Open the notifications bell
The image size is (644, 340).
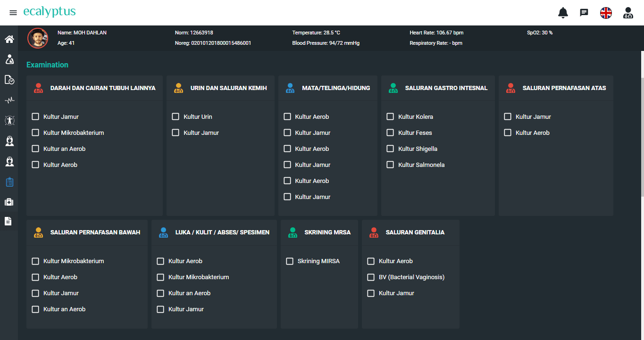point(563,13)
